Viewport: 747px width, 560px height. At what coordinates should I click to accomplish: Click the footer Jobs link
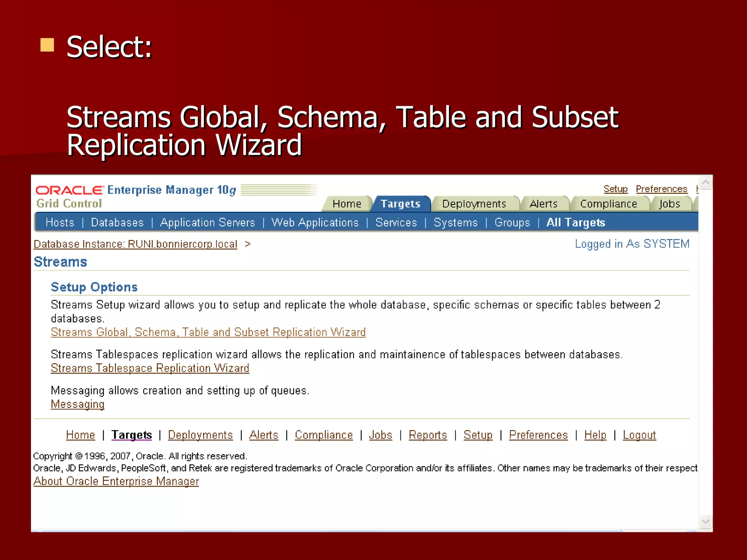pyautogui.click(x=380, y=435)
